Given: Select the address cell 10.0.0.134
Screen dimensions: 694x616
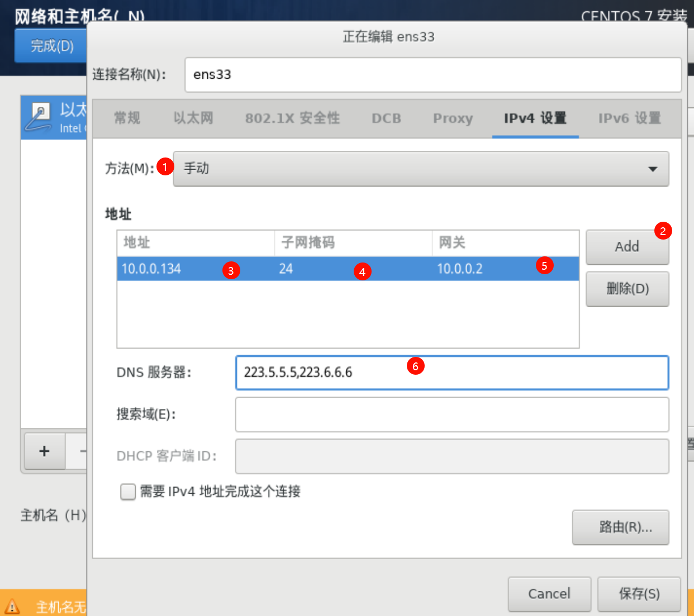Looking at the screenshot, I should pos(196,269).
